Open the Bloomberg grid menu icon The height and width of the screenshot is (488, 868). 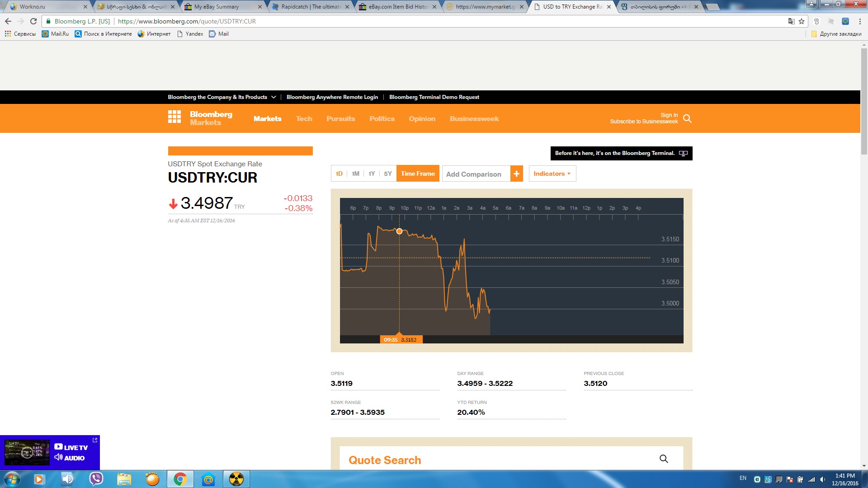point(174,117)
